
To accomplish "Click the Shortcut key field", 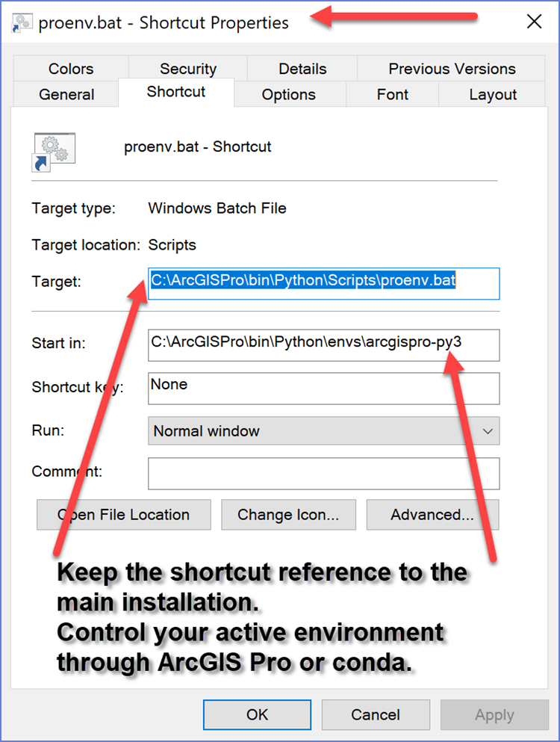I will pos(323,389).
